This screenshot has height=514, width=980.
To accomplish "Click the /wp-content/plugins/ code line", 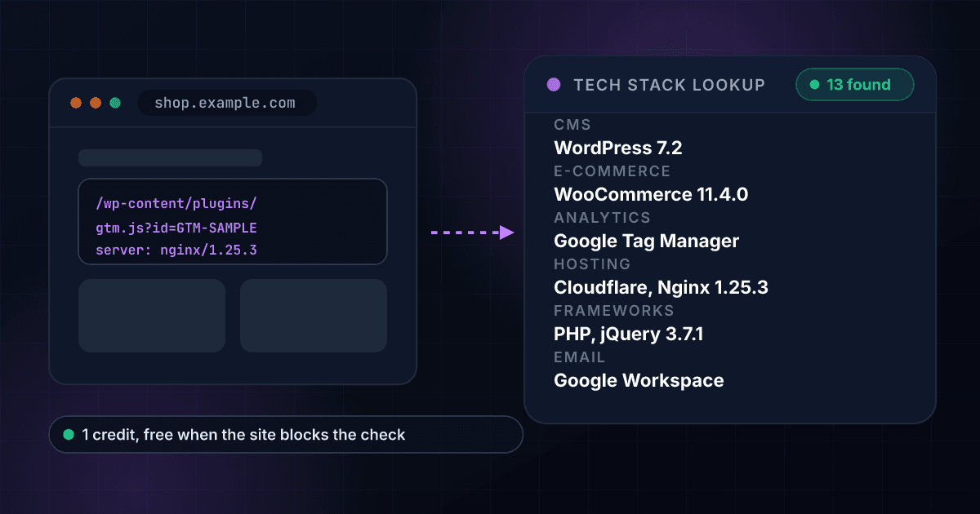I will [x=176, y=203].
